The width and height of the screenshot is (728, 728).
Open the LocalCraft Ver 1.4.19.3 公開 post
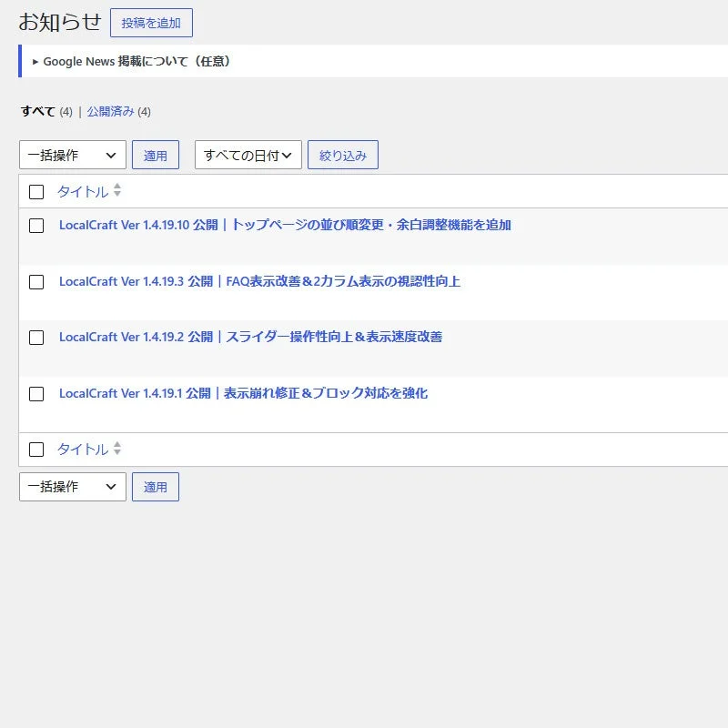pos(259,281)
